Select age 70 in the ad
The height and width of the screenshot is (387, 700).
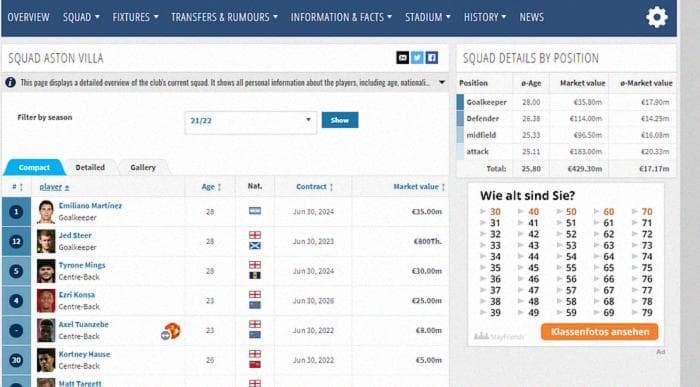coord(647,212)
